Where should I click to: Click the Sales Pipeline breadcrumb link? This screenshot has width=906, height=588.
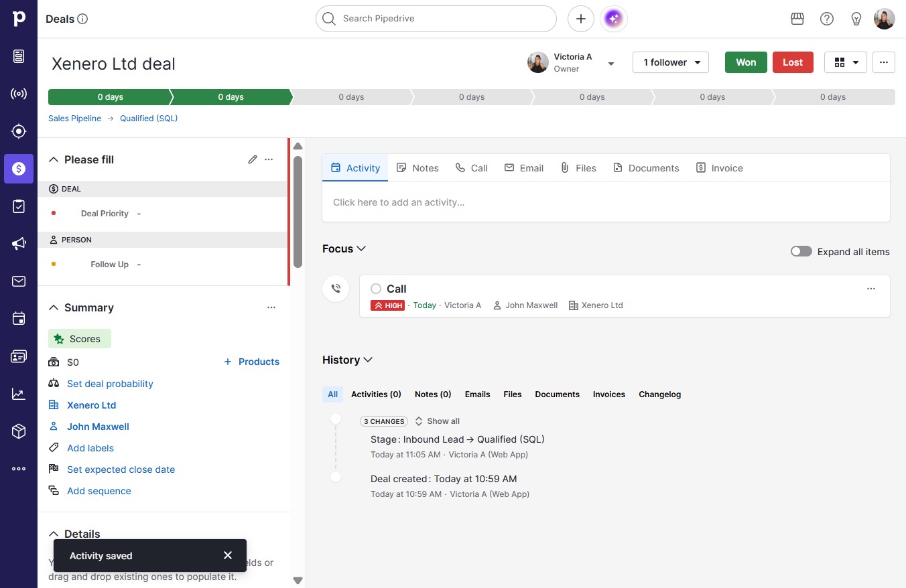(74, 119)
